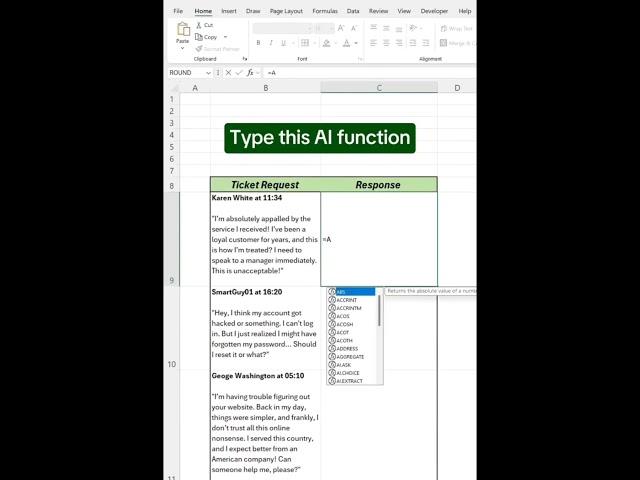Cancel formula entry with the X icon
640x480 pixels.
tap(228, 73)
